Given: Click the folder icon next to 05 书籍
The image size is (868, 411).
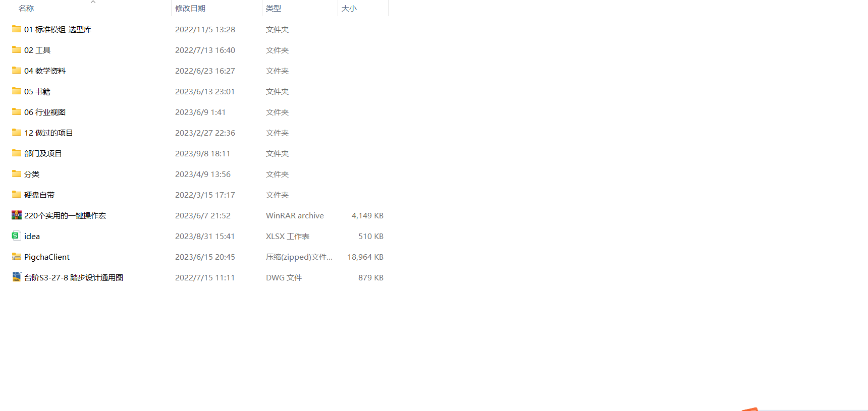Looking at the screenshot, I should (17, 91).
